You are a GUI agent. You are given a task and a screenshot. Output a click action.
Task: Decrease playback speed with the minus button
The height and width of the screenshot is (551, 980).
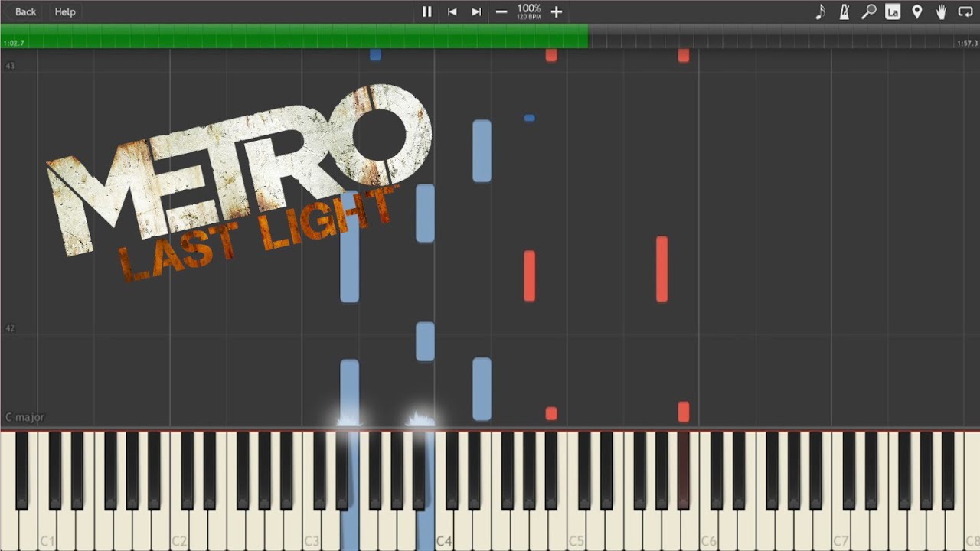pos(501,11)
